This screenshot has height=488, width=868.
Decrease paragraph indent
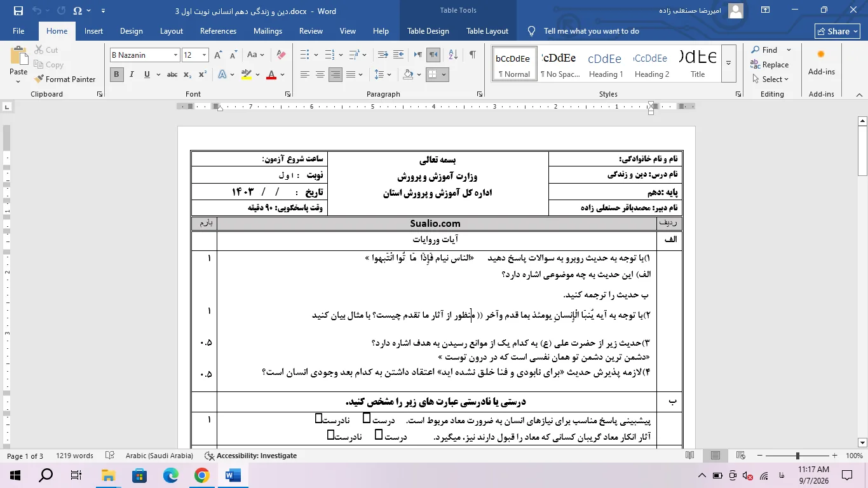383,55
